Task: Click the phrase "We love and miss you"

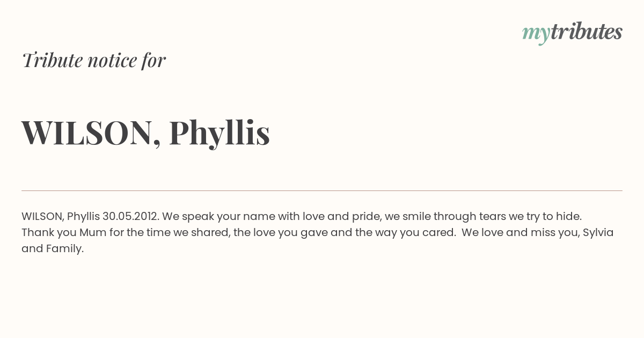Action: pos(520,233)
